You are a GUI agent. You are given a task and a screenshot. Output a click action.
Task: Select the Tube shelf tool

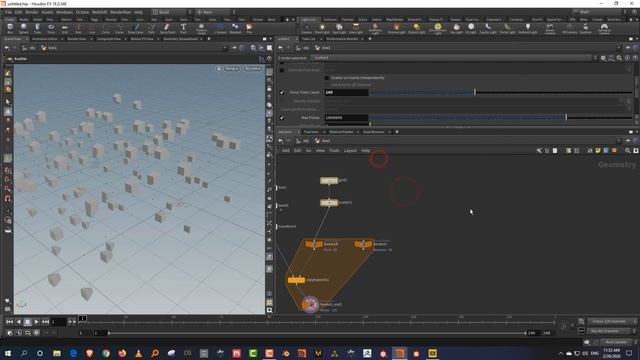point(37,28)
